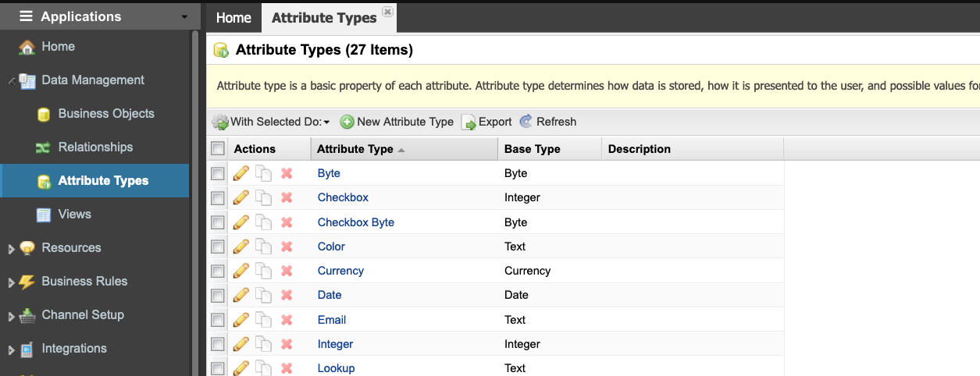Tick the Currency row checkbox
The width and height of the screenshot is (980, 376).
point(218,271)
